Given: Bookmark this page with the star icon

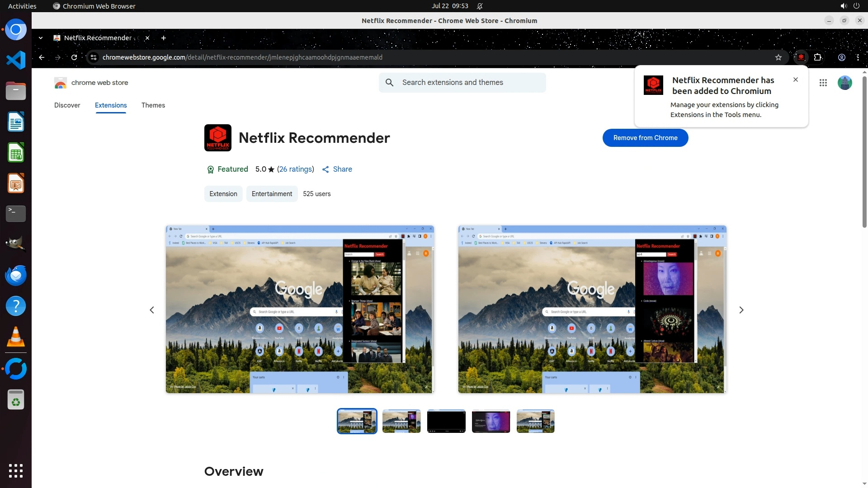Looking at the screenshot, I should tap(778, 57).
